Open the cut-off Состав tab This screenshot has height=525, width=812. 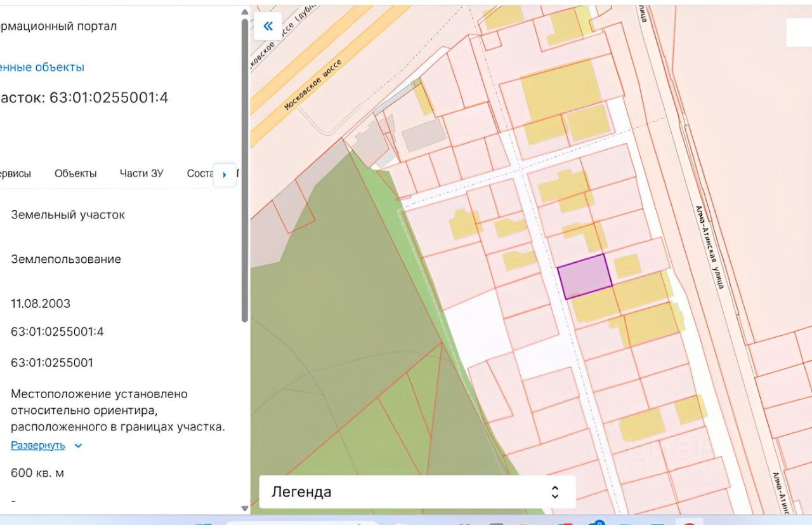[200, 173]
